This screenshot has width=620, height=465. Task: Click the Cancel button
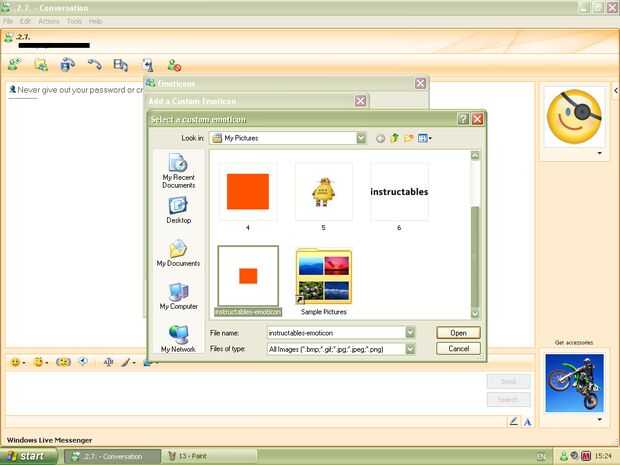pos(458,348)
